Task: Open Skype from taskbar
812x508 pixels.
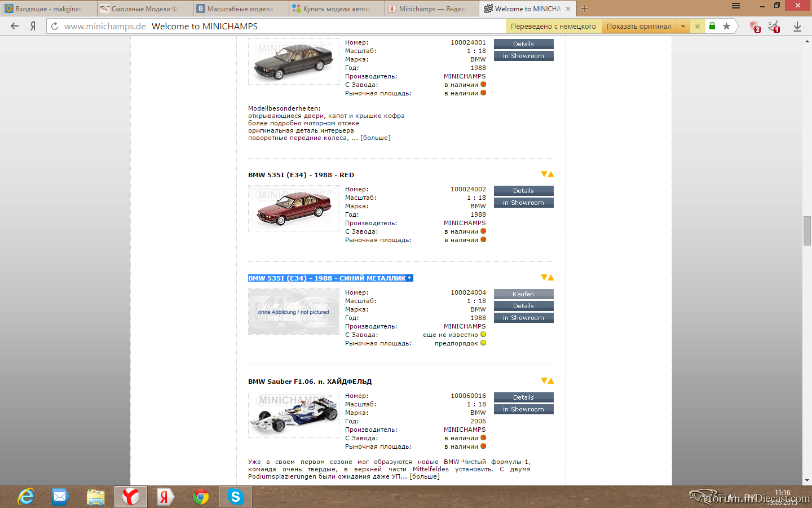Action: (x=236, y=497)
